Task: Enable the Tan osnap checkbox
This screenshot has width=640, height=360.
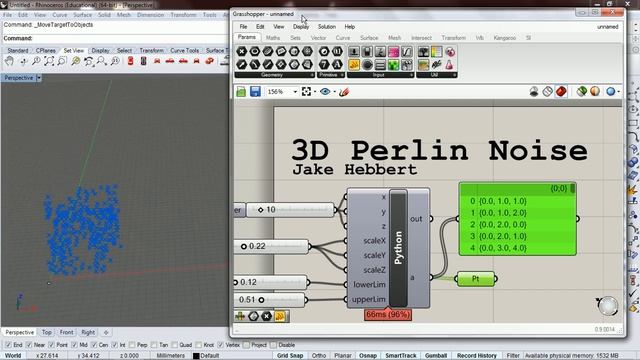Action: coord(154,345)
